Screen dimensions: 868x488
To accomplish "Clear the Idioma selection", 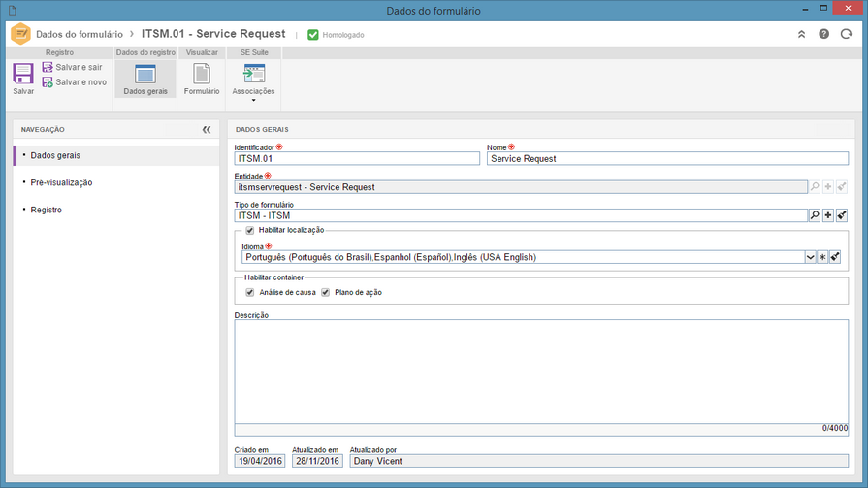I will 835,257.
